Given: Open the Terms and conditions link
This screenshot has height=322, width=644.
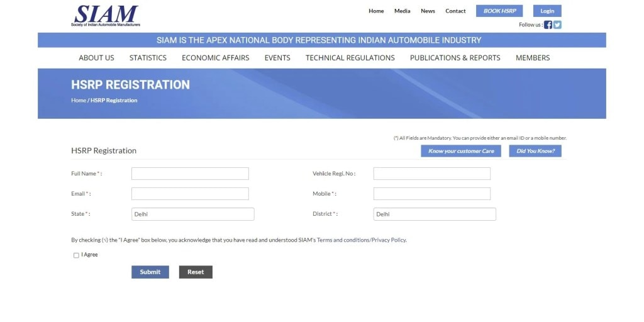Looking at the screenshot, I should pos(343,240).
